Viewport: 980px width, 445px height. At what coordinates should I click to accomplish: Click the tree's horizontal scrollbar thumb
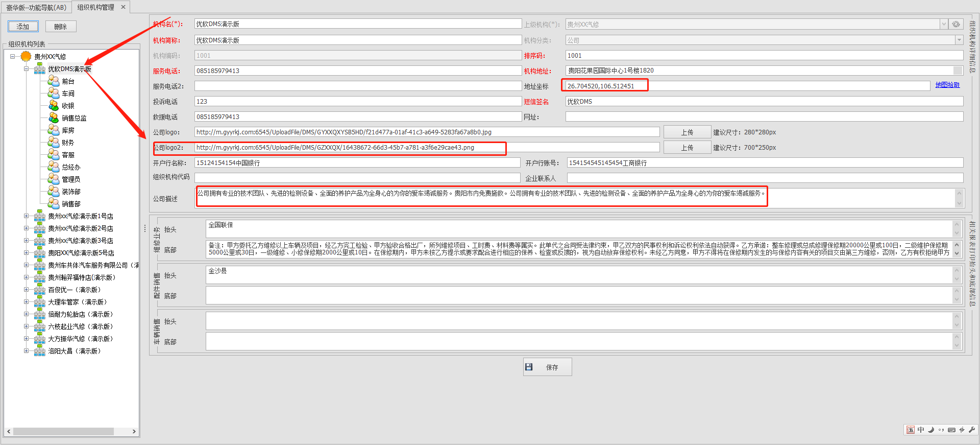(63, 431)
